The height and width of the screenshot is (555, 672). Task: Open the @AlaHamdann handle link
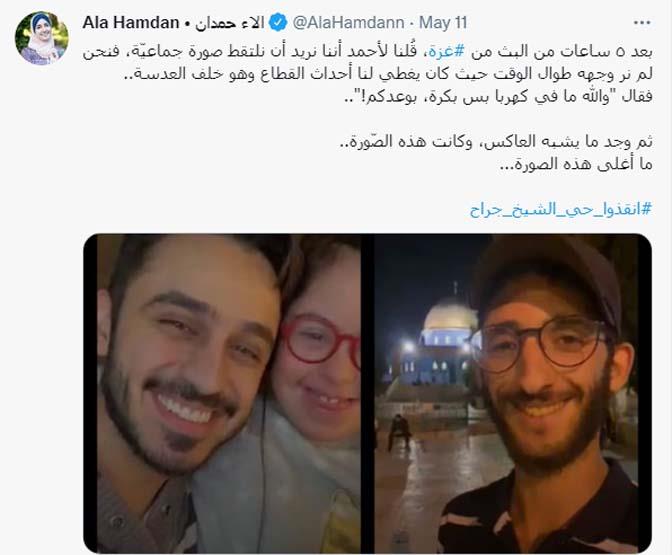point(348,23)
